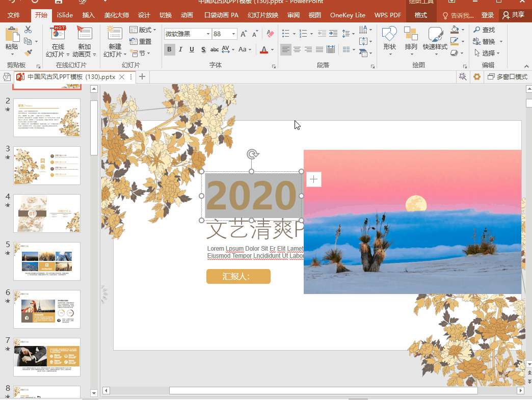Click the Reset slide button

click(x=141, y=41)
